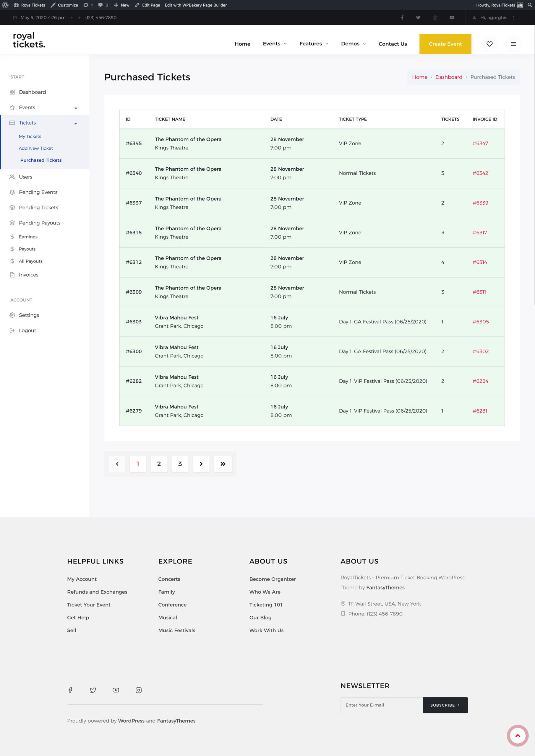Go to last page double-arrow
The image size is (535, 756).
point(223,464)
